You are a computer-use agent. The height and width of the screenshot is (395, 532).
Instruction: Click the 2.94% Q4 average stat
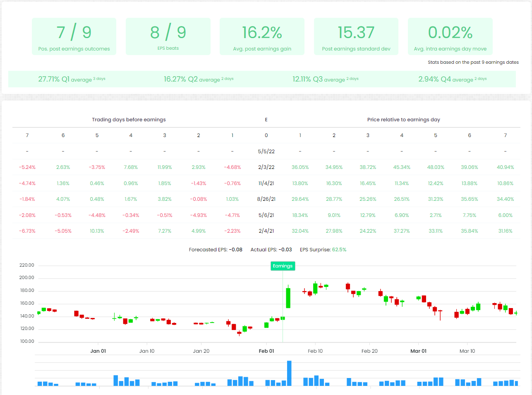tap(452, 79)
